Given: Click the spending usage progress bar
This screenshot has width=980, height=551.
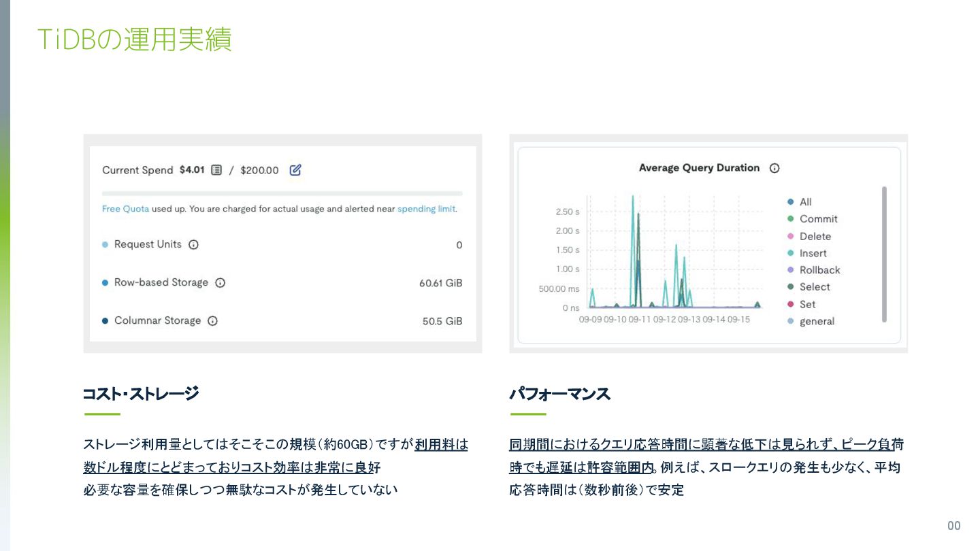Looking at the screenshot, I should click(x=282, y=193).
